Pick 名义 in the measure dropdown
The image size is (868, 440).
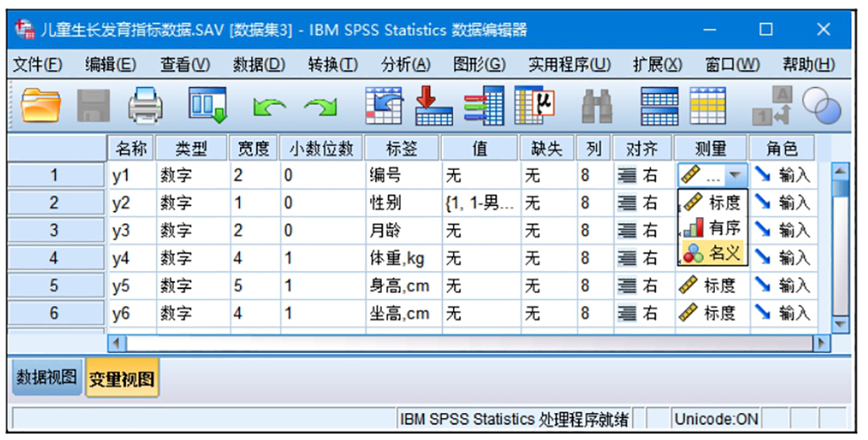click(x=713, y=254)
